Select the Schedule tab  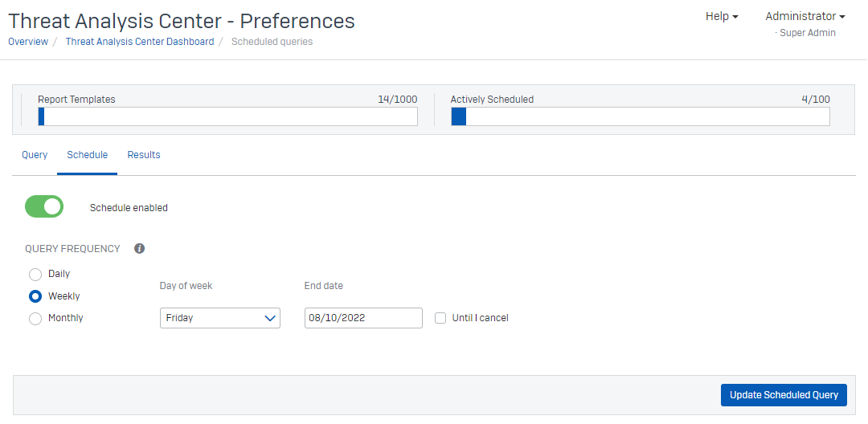pos(88,155)
